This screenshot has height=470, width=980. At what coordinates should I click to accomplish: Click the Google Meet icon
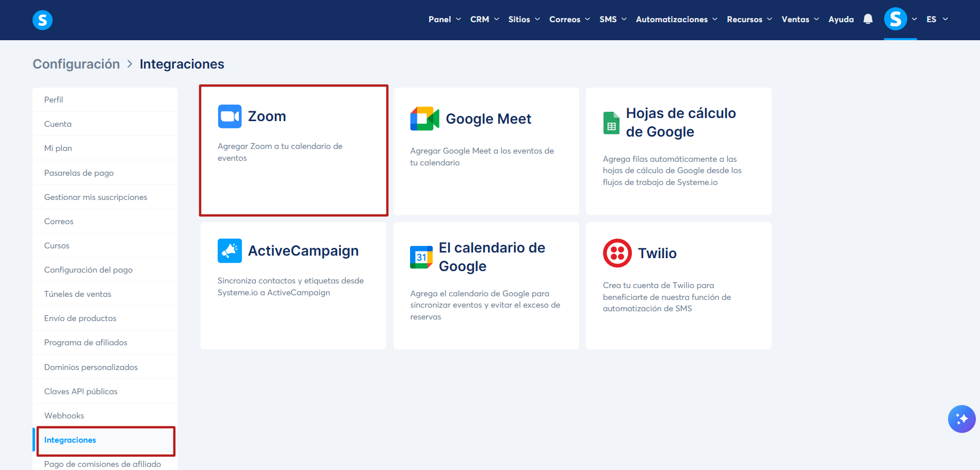click(424, 119)
